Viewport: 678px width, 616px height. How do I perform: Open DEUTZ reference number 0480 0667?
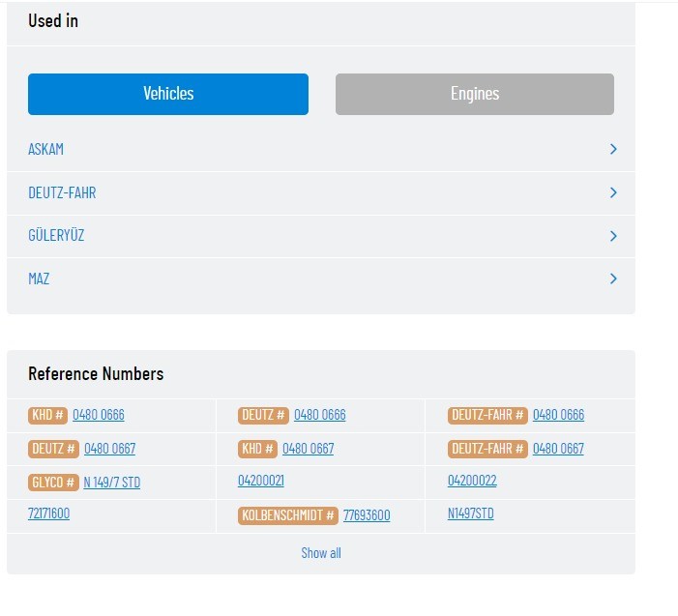(110, 449)
